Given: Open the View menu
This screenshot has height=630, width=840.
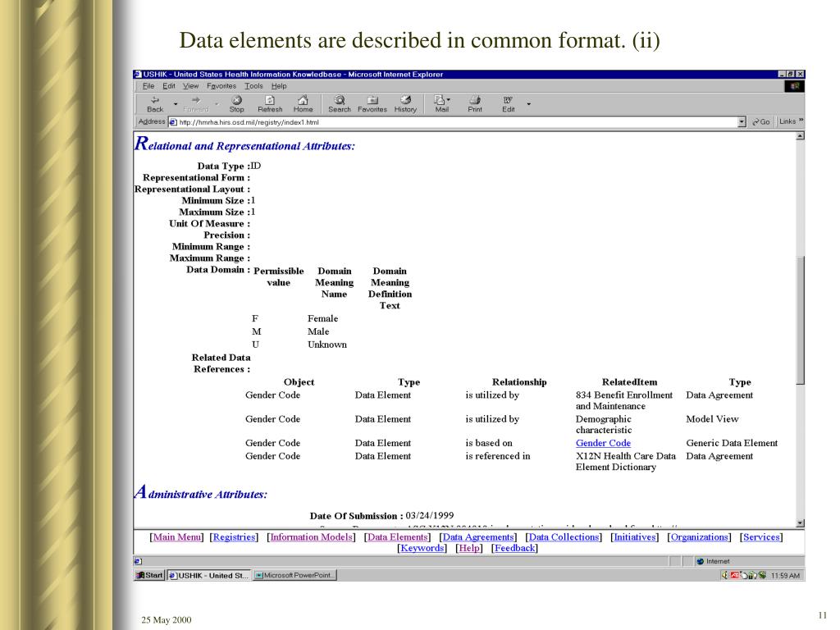Looking at the screenshot, I should click(x=190, y=85).
